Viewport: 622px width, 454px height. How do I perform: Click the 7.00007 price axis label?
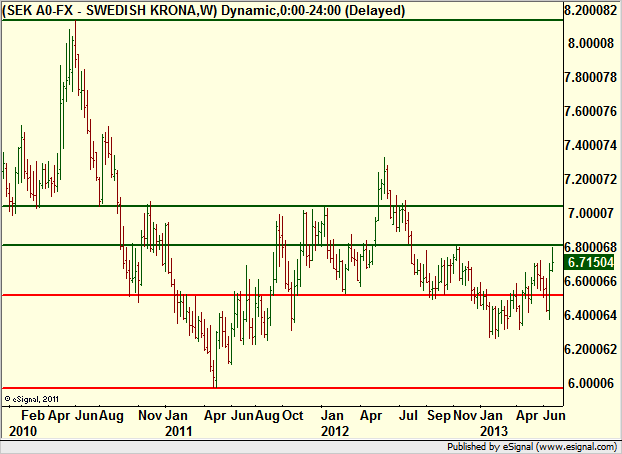pos(591,213)
